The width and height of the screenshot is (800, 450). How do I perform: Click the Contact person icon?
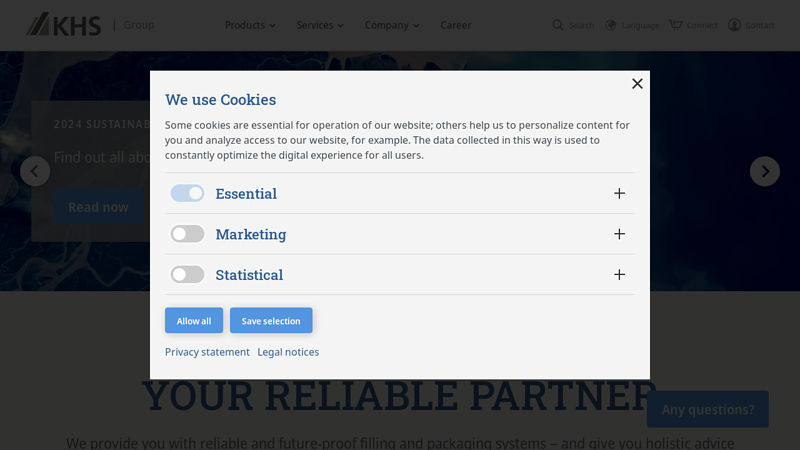point(734,25)
